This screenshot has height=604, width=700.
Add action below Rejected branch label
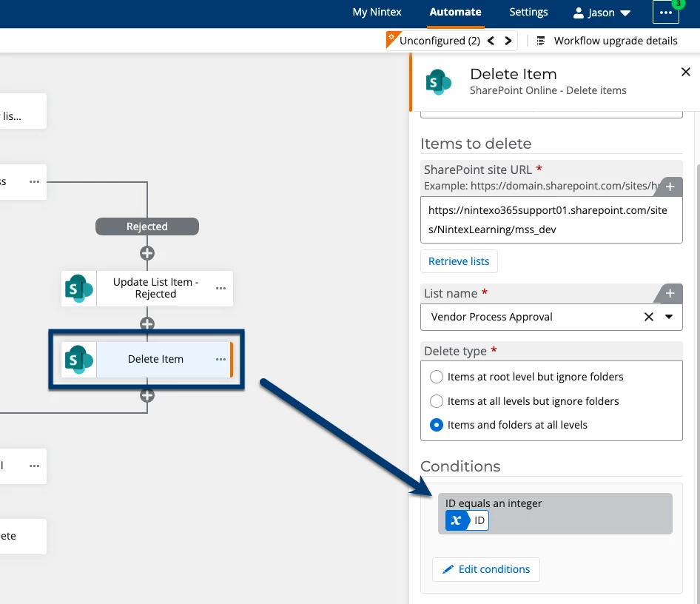[147, 253]
